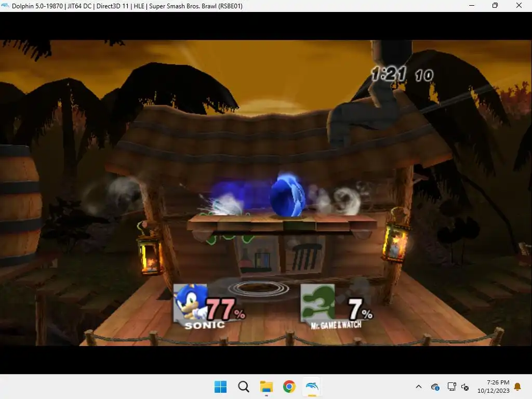Click the blue spinning Sonic ball
Screen dimensions: 532x399
point(287,195)
